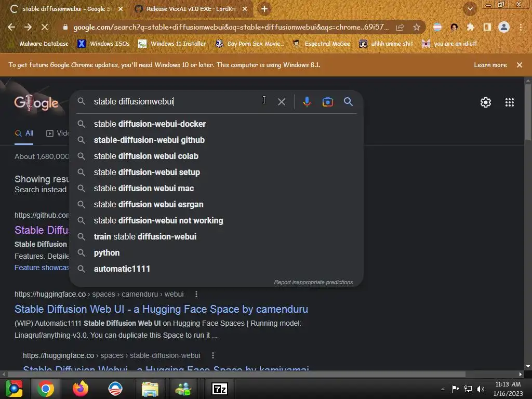Choose suggestion stable diffusion webui mac
The height and width of the screenshot is (399, 532).
click(217, 188)
